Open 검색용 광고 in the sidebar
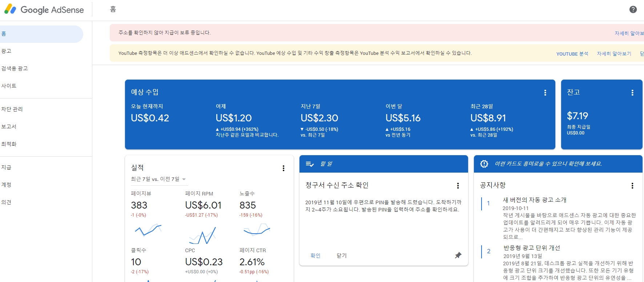644x282 pixels. (15, 69)
